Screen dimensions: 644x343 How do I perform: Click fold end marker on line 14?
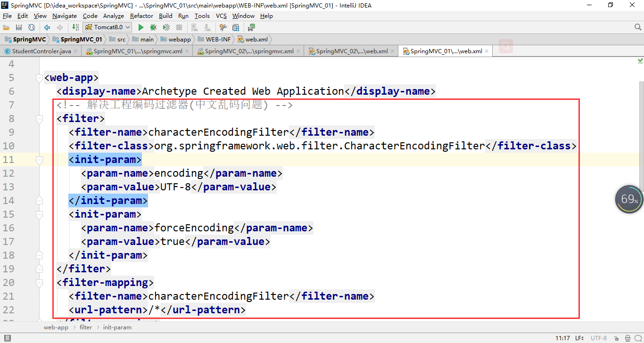[x=39, y=201]
